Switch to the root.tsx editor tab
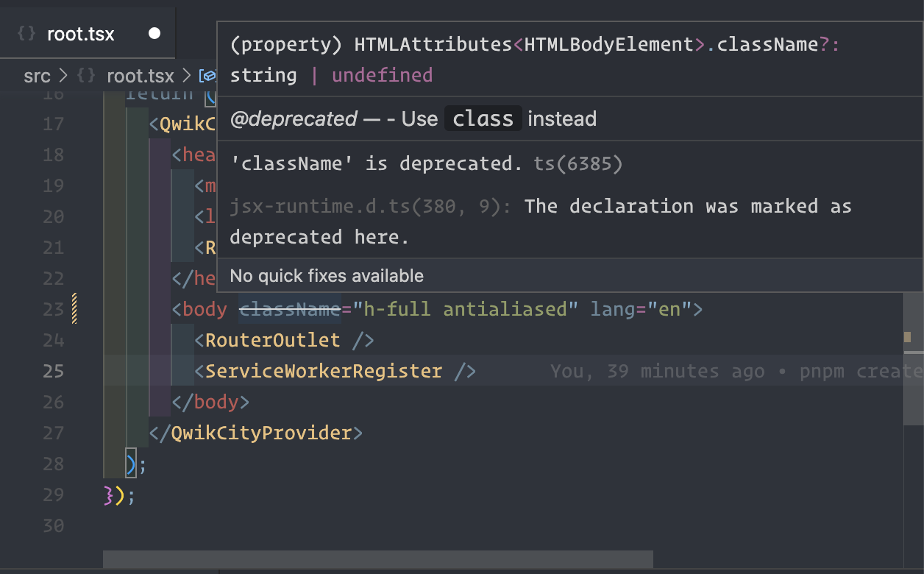 click(81, 34)
